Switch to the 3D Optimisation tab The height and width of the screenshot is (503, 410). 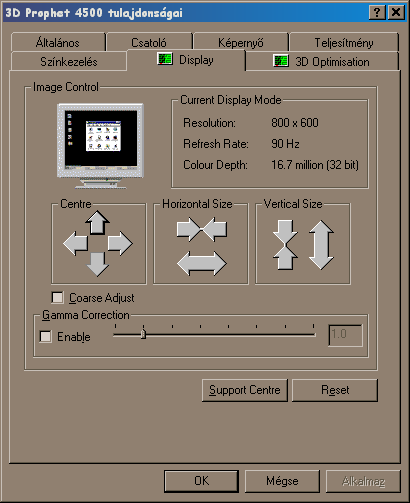[322, 61]
